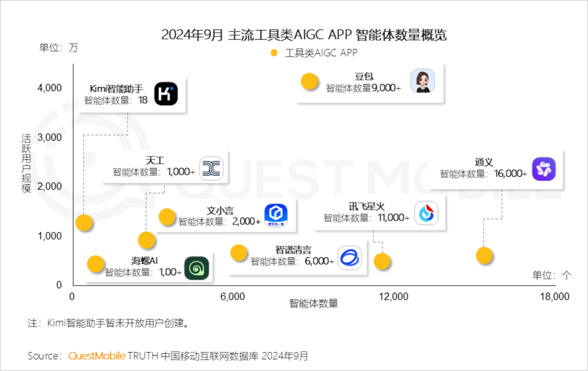Click the yellow legend dot for 工具类AIGC APP

point(274,53)
